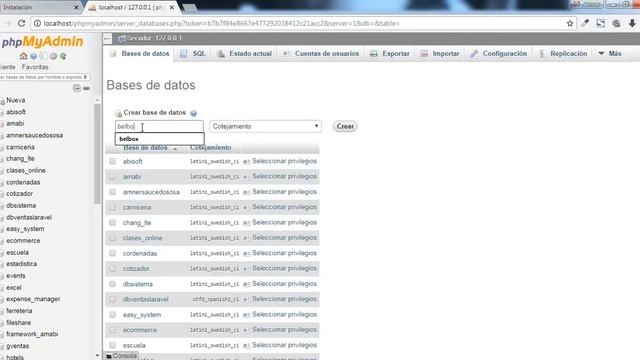Screen dimensions: 640x360
Task: Open the easy_system database link in table
Action: (x=142, y=315)
